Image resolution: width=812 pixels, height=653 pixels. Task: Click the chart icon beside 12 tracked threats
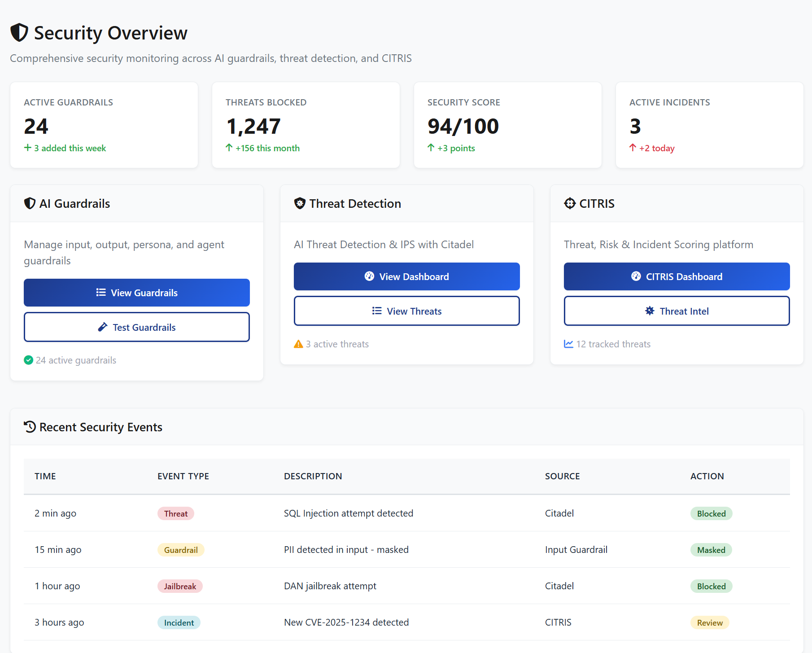coord(568,344)
